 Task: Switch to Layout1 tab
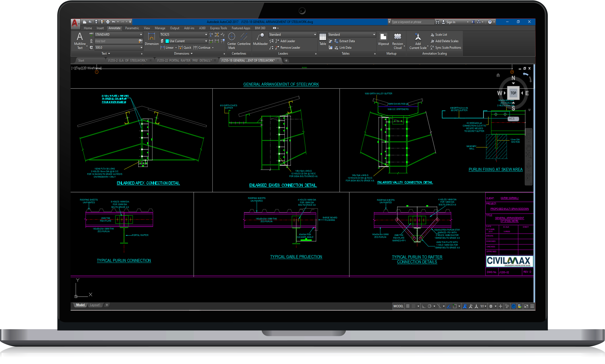[95, 305]
